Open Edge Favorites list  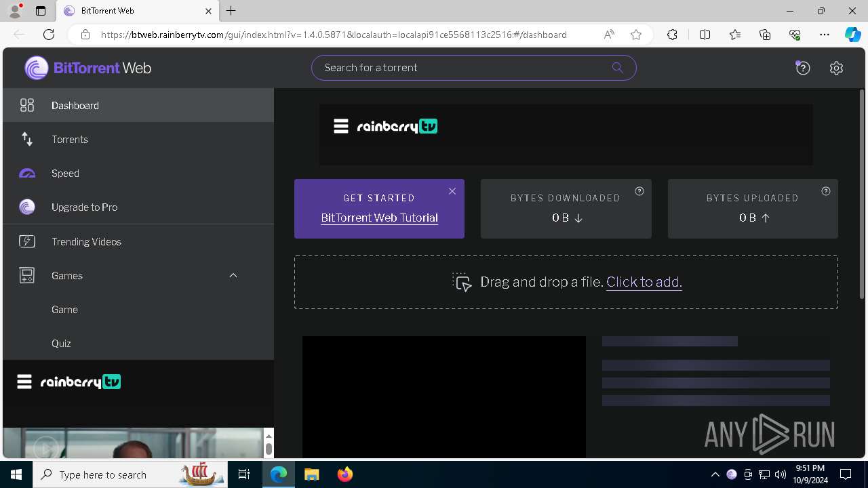tap(735, 35)
